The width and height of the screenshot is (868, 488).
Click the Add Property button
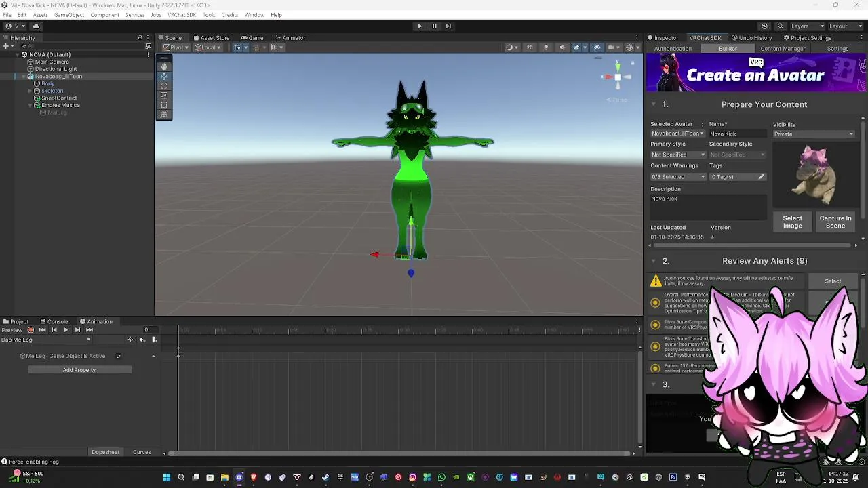click(x=79, y=370)
